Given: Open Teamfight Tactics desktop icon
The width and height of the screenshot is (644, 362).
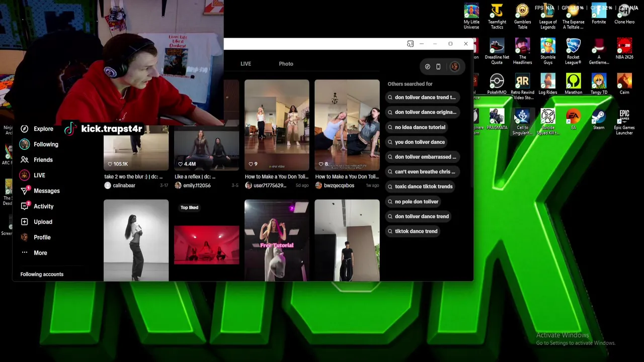Looking at the screenshot, I should pos(497,17).
